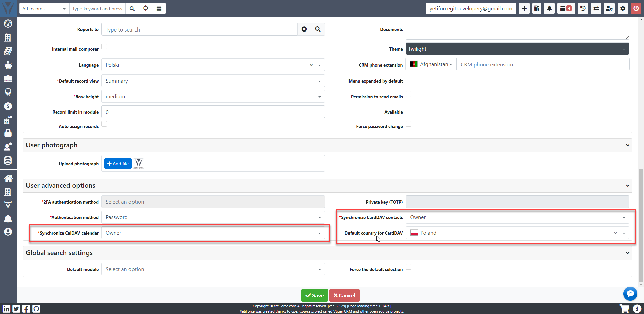
Task: Click the envelopes mail icon in sidebar
Action: pyautogui.click(x=8, y=51)
